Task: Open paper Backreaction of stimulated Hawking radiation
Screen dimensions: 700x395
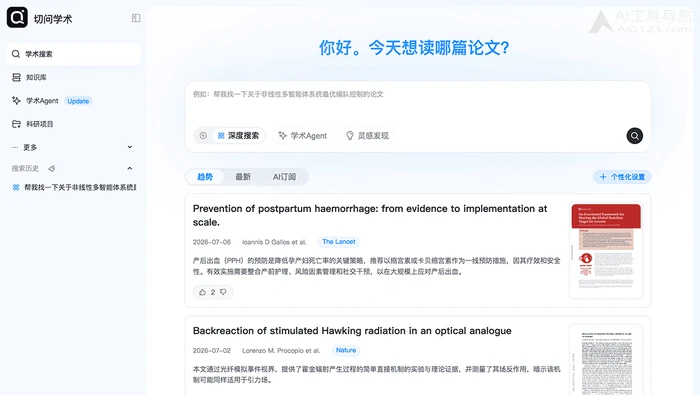Action: pyautogui.click(x=352, y=331)
